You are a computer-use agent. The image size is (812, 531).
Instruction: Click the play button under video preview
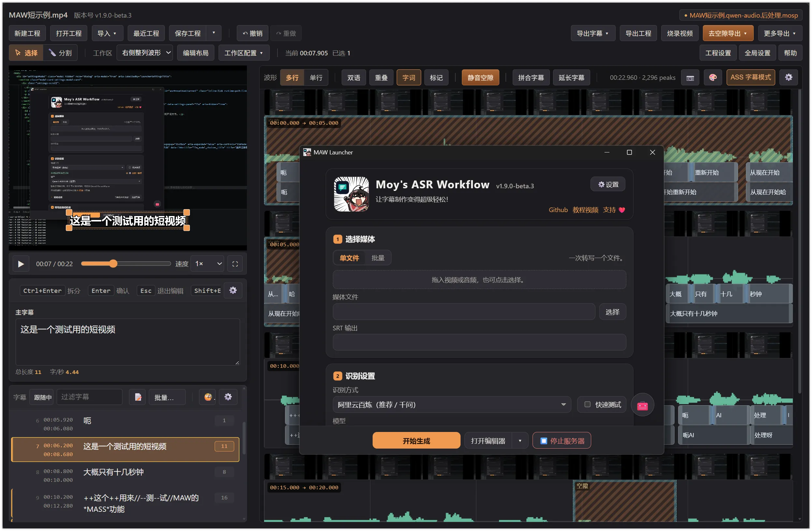click(21, 264)
